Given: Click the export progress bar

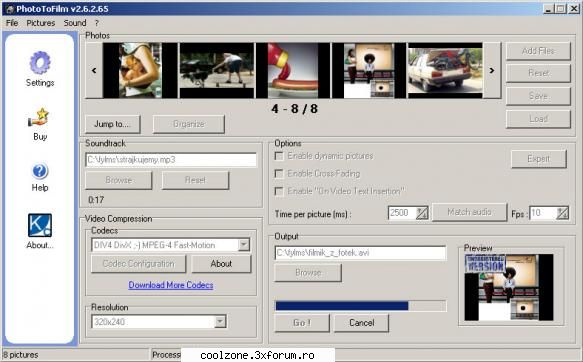Looking at the screenshot, I should coord(360,306).
